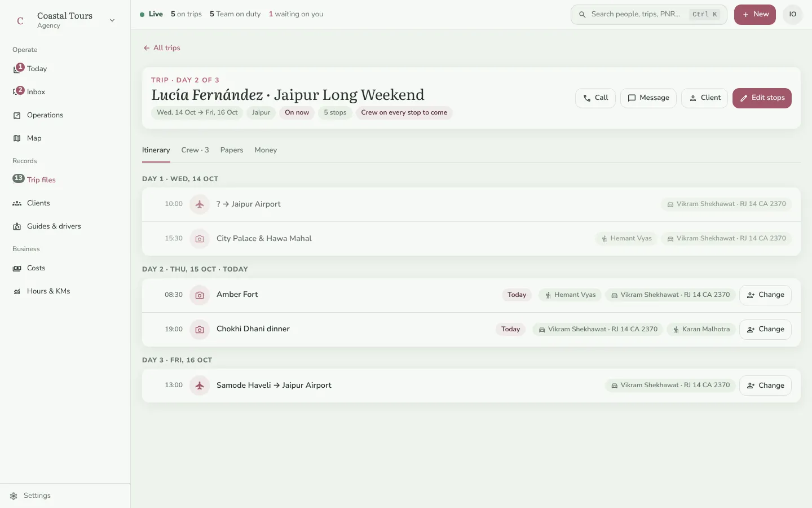The image size is (812, 508).
Task: Click the plane icon beside Samode Haveli
Action: click(200, 386)
